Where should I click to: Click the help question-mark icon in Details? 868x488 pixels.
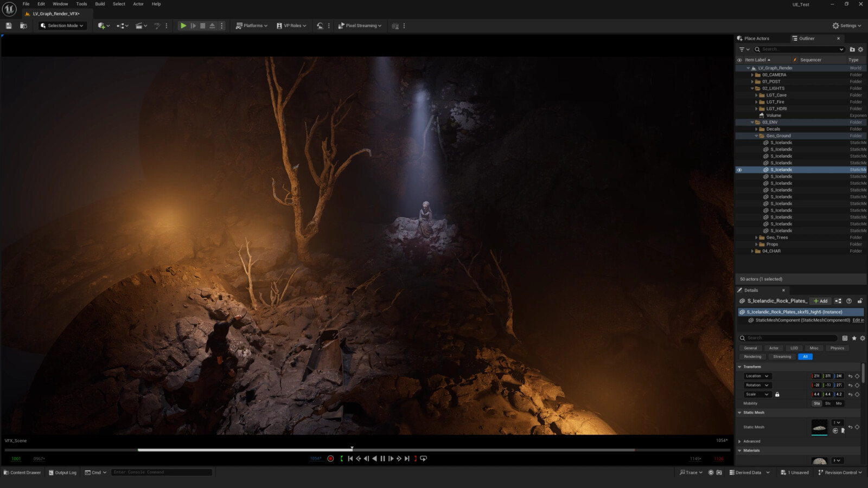click(849, 301)
